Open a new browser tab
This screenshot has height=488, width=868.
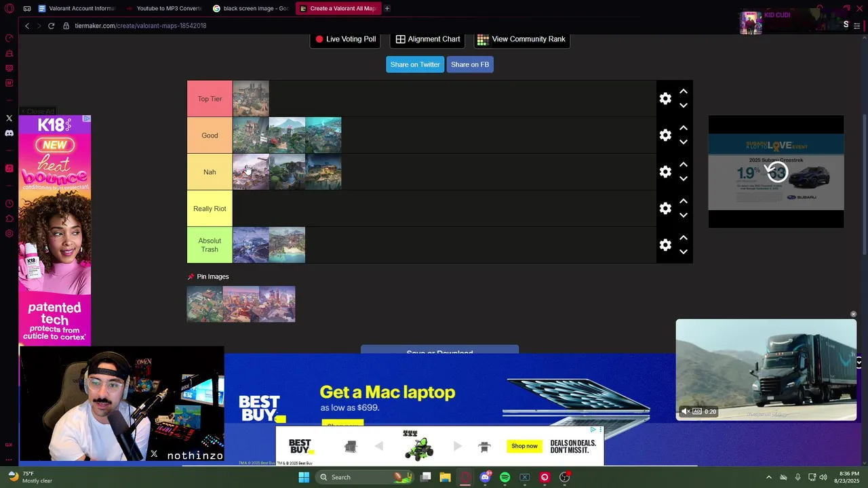(x=387, y=8)
